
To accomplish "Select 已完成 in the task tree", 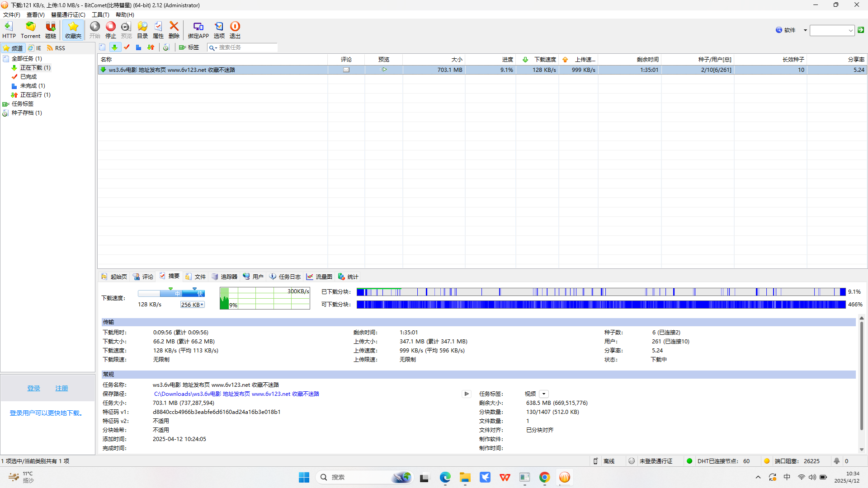I will 28,77.
